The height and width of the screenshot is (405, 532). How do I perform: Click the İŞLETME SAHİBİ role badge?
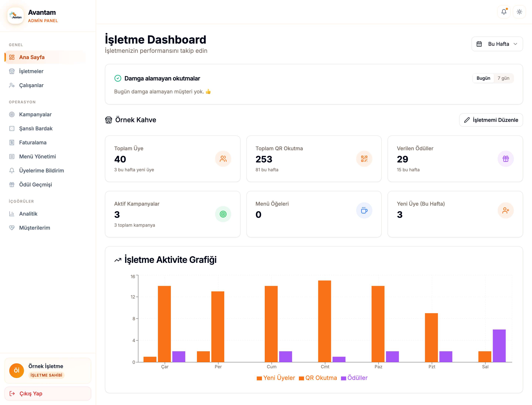point(46,375)
